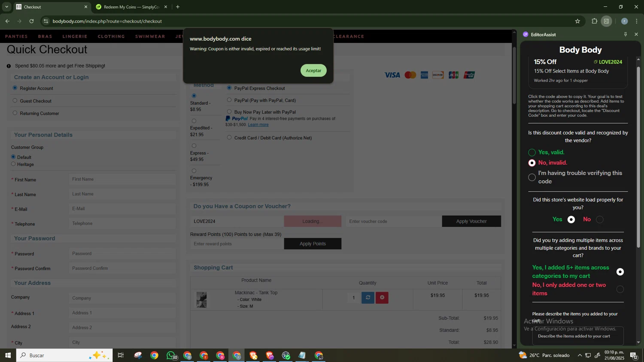Go back using the browser back arrow

click(x=7, y=21)
